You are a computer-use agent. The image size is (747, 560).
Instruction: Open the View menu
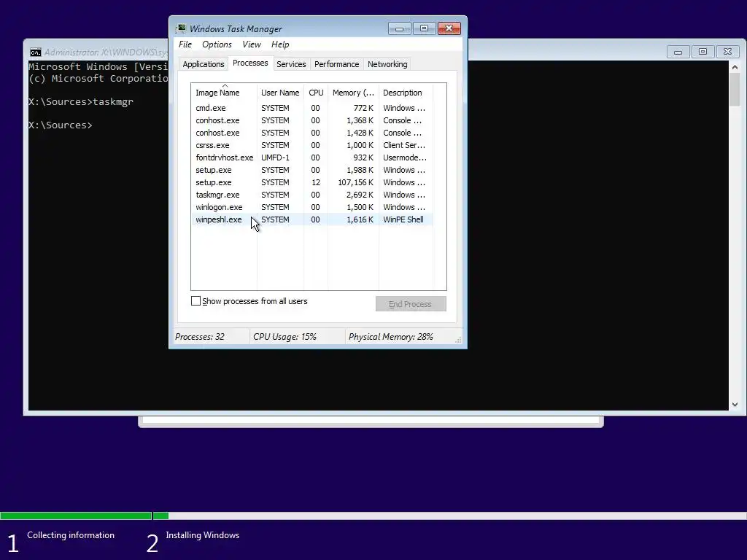pos(251,44)
